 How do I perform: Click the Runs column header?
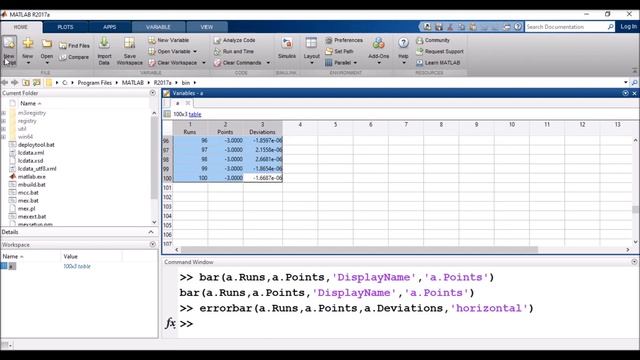point(190,132)
